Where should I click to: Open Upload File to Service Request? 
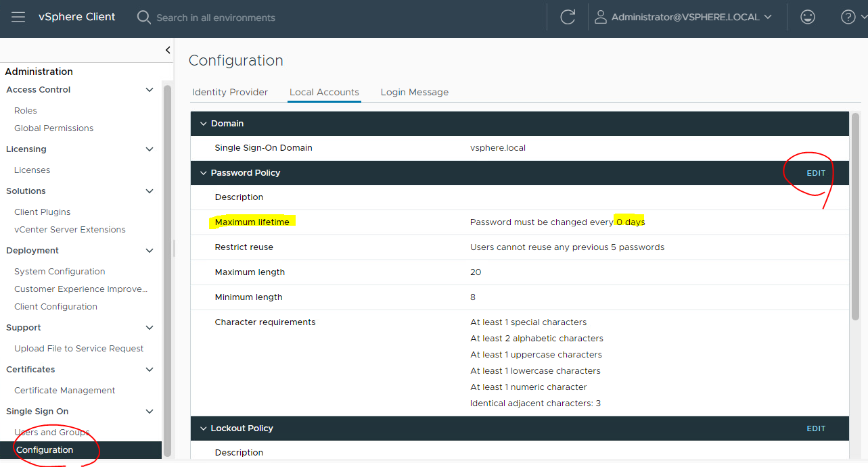[79, 349]
